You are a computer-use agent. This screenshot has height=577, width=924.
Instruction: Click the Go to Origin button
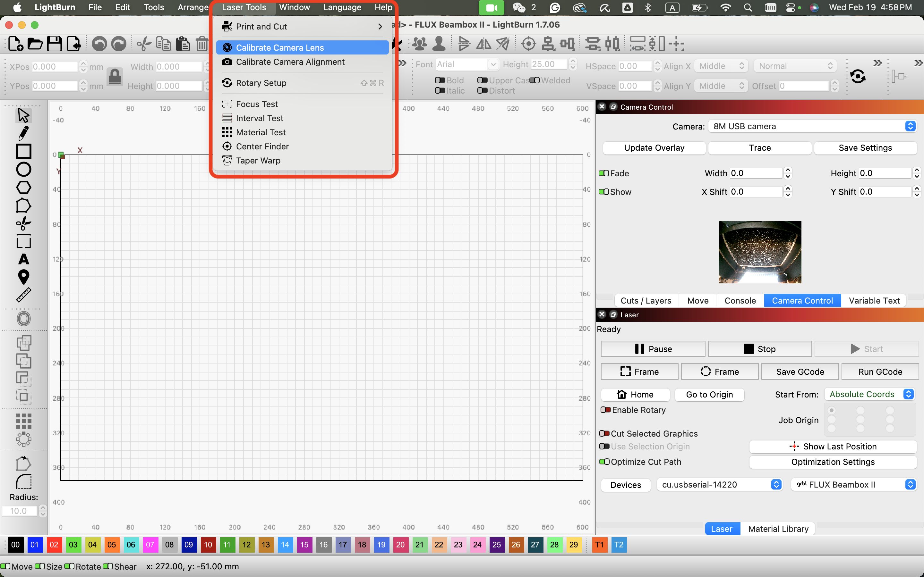tap(709, 395)
